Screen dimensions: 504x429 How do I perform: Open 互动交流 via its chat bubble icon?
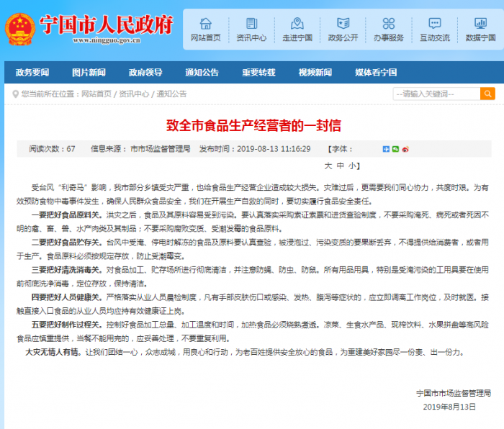click(x=435, y=24)
